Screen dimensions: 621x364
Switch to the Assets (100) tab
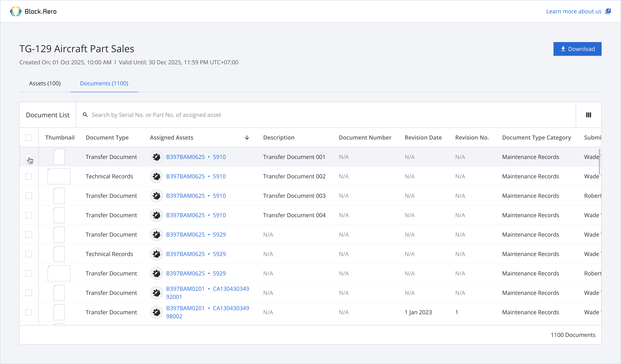tap(45, 83)
